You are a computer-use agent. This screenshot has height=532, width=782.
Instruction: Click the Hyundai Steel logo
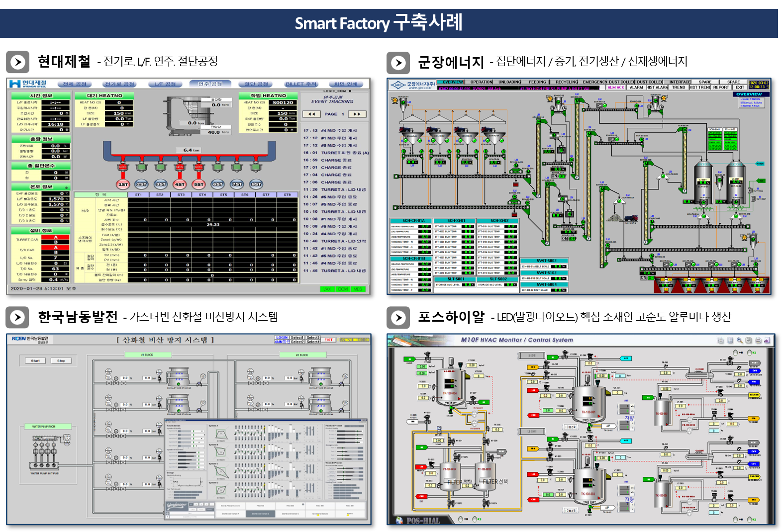tap(28, 84)
